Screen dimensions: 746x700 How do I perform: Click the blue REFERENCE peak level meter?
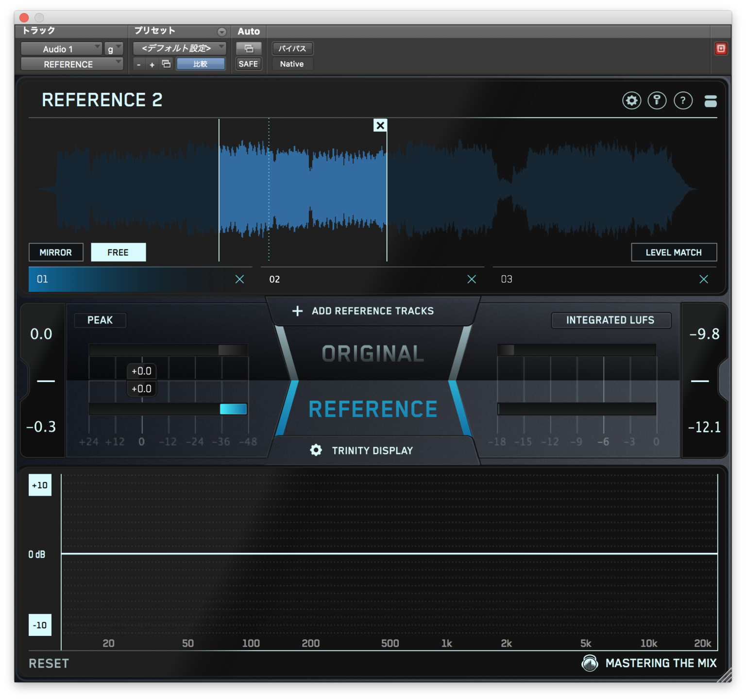click(x=233, y=409)
